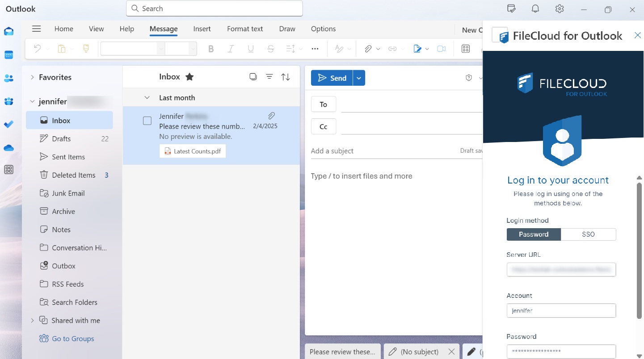The image size is (644, 359).
Task: Check the Jennifer message checkbox
Action: [147, 121]
